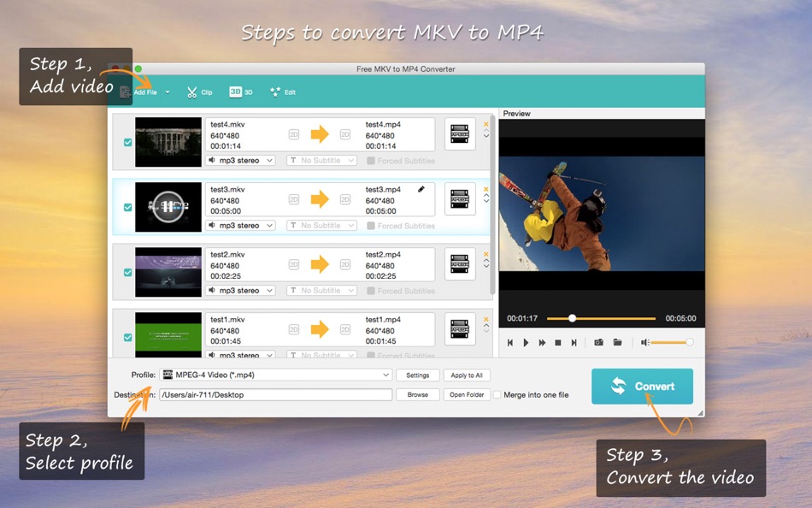
Task: Select the test3.mkv video thumbnail
Action: (168, 207)
